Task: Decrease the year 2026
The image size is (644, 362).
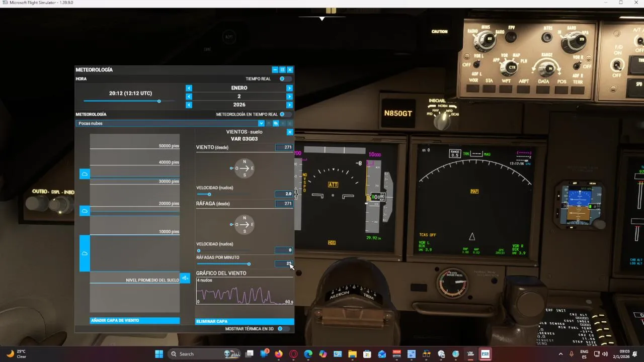Action: tap(189, 105)
